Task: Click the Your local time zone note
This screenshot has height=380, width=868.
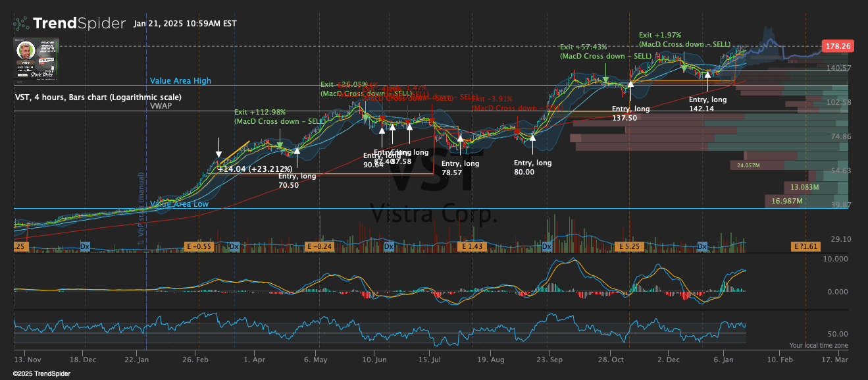Action: click(819, 345)
